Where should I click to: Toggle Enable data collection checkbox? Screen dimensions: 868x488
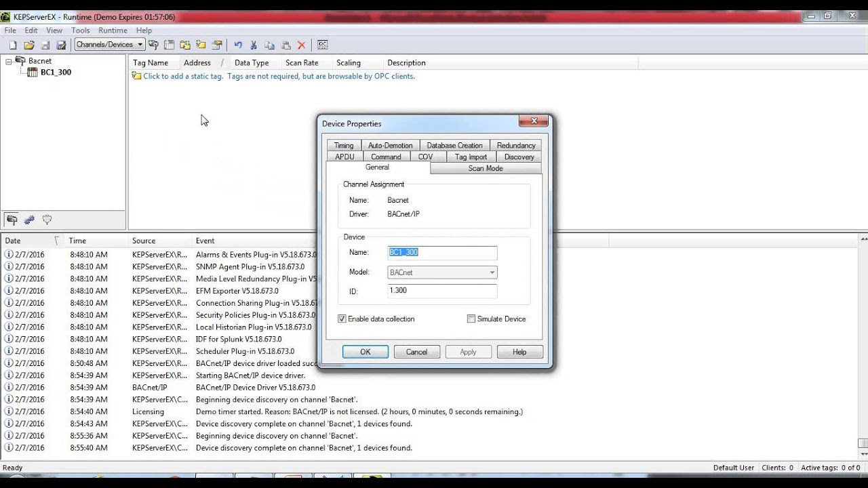pos(342,319)
